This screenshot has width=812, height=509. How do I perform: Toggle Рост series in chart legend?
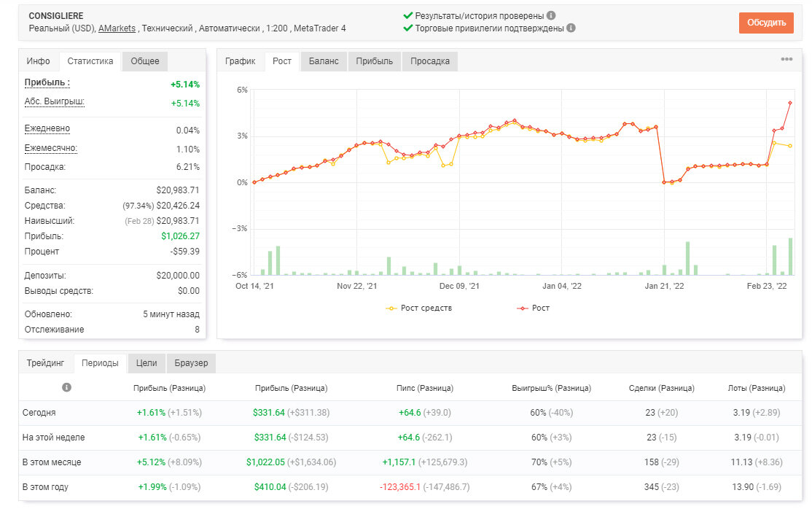pos(533,308)
